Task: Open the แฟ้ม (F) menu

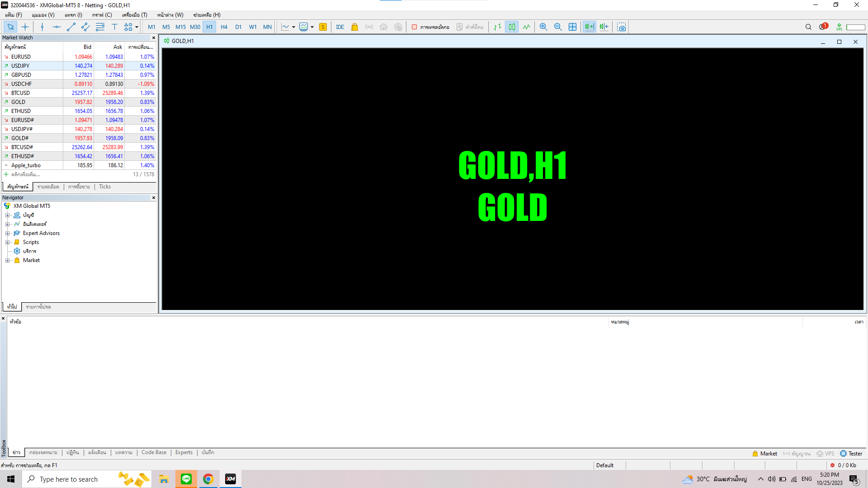Action: pyautogui.click(x=14, y=15)
